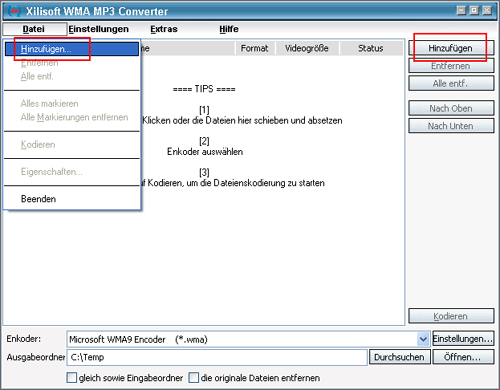
Task: Click the Format column header
Action: [254, 48]
